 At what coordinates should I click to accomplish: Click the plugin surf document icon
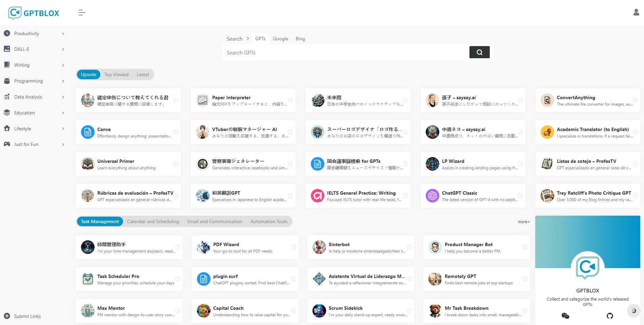203,279
